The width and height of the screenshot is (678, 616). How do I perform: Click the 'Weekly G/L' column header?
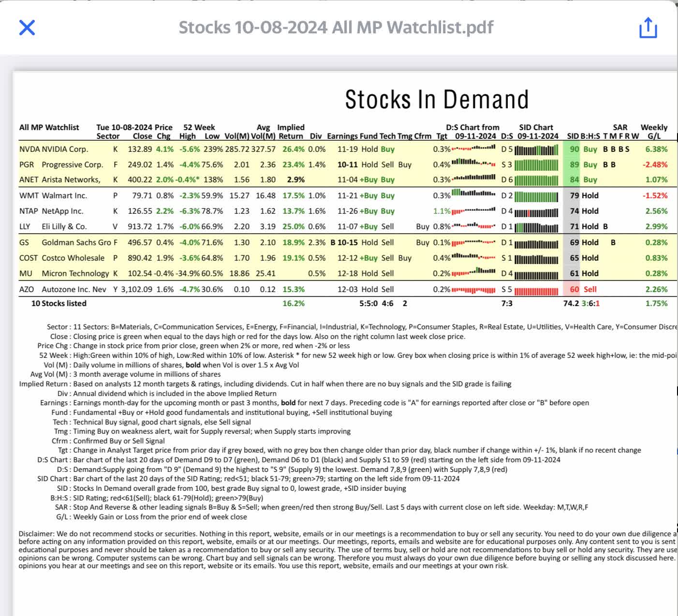[654, 132]
